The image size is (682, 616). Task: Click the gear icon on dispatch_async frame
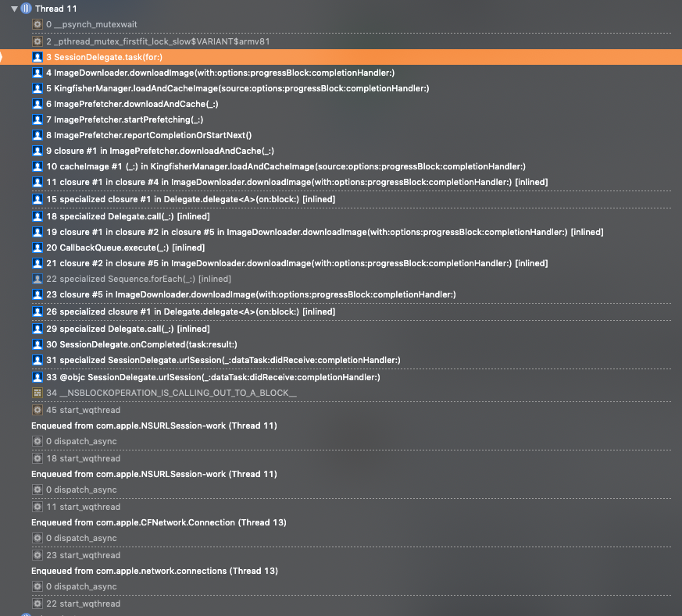36,441
